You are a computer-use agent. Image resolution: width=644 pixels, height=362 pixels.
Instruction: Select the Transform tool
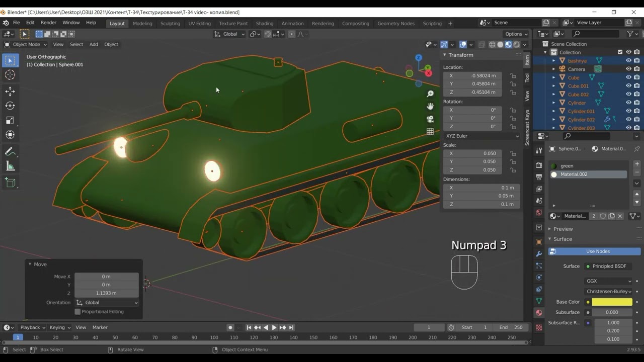click(10, 135)
